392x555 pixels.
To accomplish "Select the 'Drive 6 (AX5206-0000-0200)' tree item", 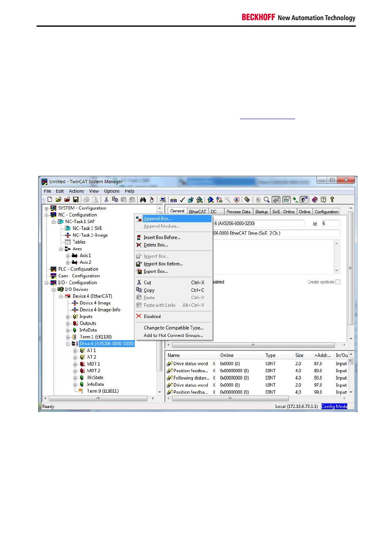I will [x=106, y=344].
